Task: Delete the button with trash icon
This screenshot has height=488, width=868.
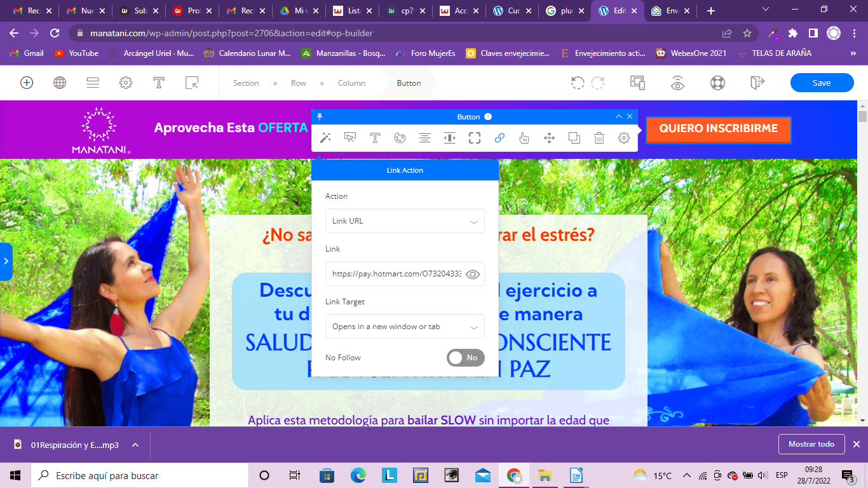Action: (599, 138)
